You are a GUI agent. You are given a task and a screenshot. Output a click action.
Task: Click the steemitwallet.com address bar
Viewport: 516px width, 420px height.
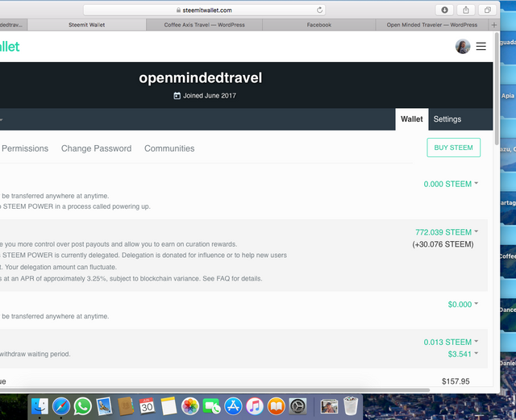(204, 10)
